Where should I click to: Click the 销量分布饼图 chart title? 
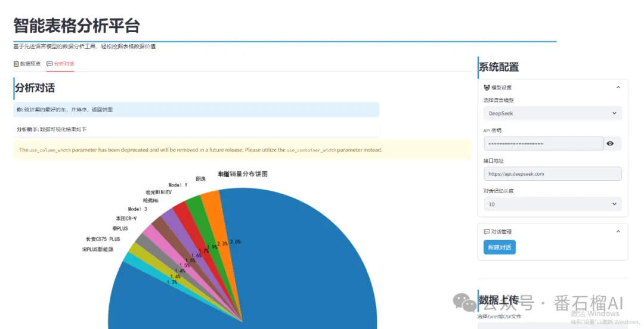243,174
